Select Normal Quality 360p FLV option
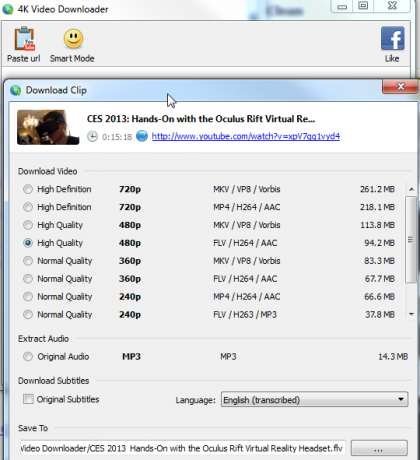This screenshot has height=460, width=420. (x=28, y=279)
